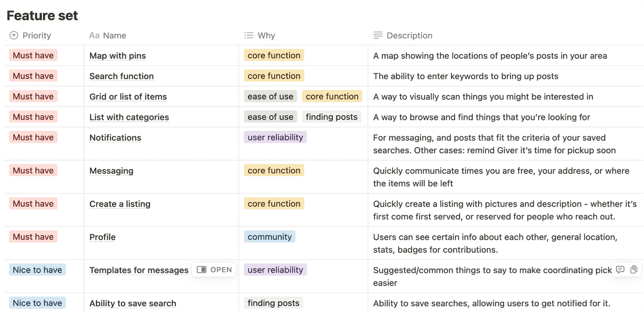Click finding posts tag in Ability to save search row
The width and height of the screenshot is (644, 312).
pyautogui.click(x=273, y=303)
